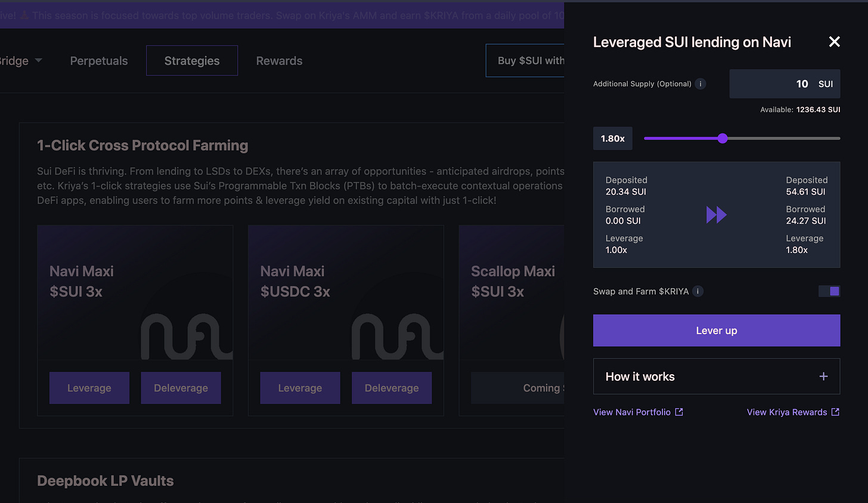This screenshot has height=503, width=868.
Task: Click the 54.61 SUI deposited value
Action: 805,192
